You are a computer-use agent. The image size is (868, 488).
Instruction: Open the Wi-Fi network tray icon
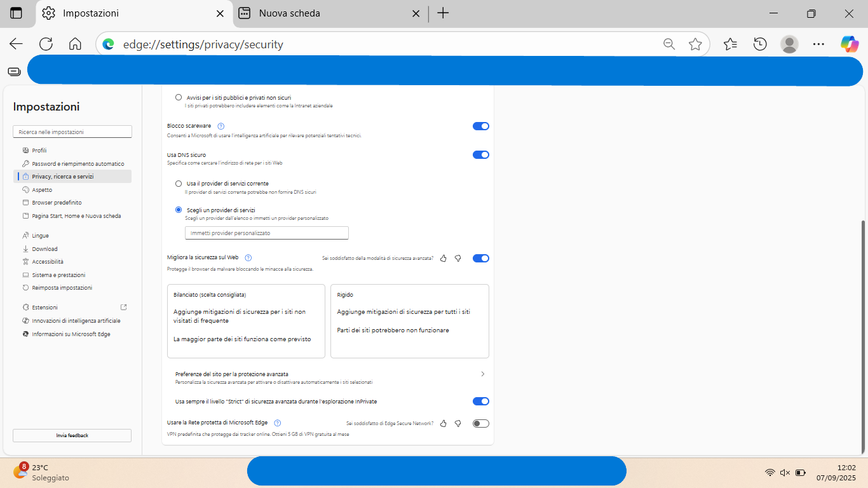770,472
